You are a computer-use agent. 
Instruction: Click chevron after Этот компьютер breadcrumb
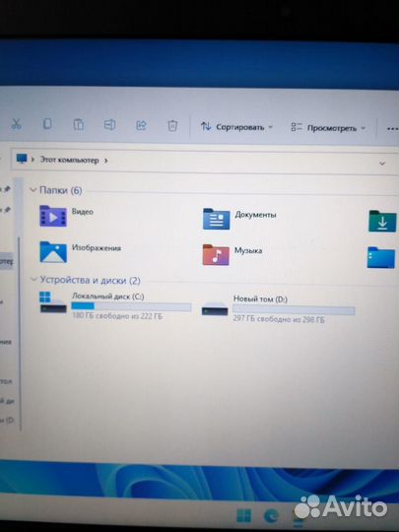(x=105, y=161)
